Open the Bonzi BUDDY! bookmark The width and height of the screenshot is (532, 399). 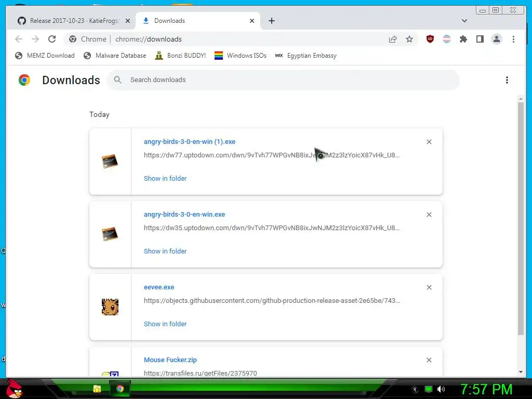(180, 56)
